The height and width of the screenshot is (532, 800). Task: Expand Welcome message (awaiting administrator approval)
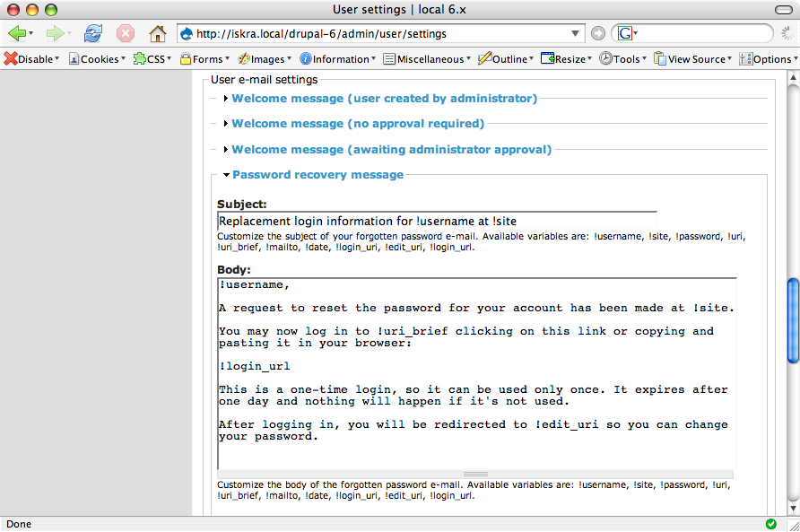tap(391, 149)
